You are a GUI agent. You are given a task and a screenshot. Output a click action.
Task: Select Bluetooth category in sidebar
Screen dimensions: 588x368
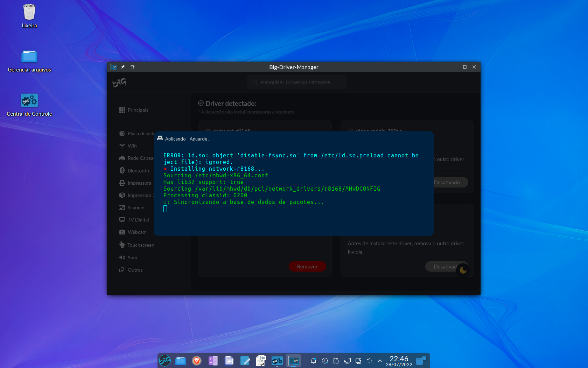click(134, 171)
